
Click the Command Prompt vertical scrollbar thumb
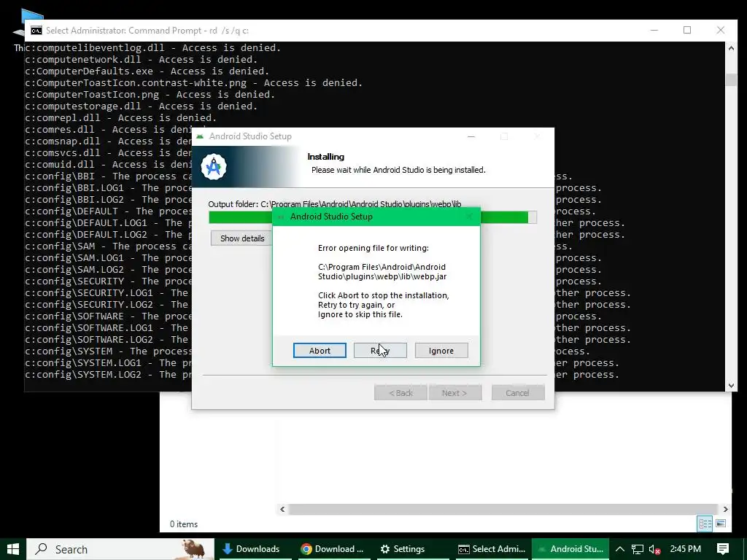point(731,79)
